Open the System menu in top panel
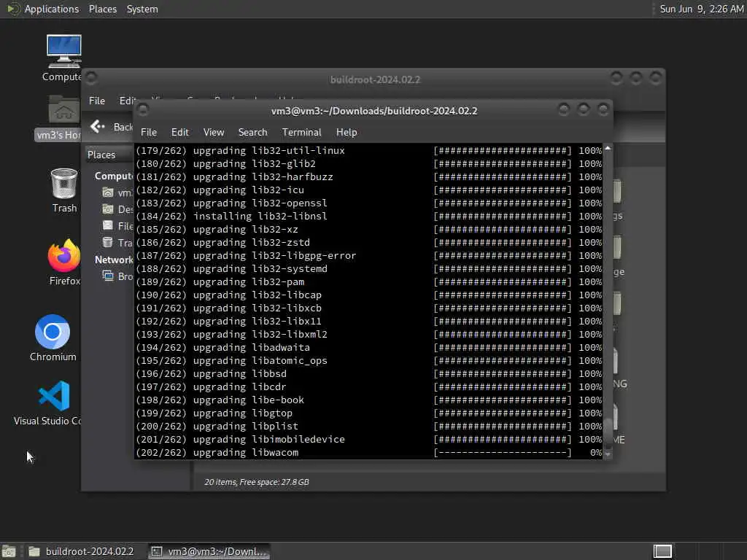Viewport: 747px width, 560px height. click(142, 9)
